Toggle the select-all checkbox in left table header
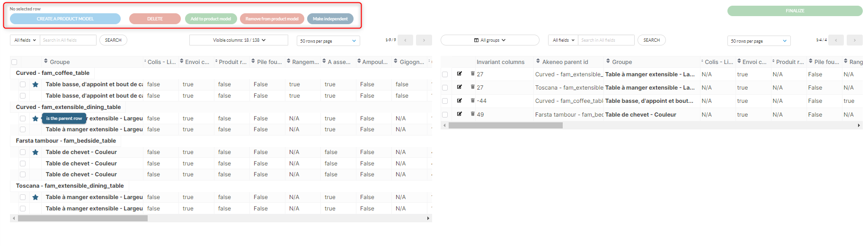 tap(14, 62)
